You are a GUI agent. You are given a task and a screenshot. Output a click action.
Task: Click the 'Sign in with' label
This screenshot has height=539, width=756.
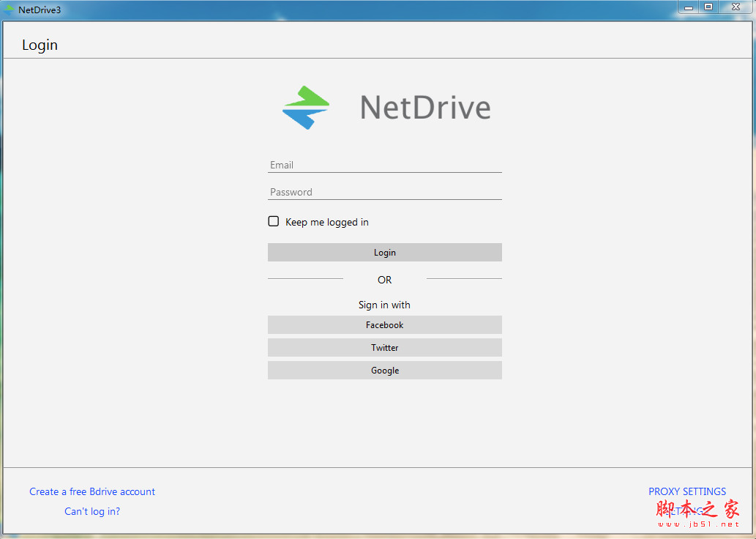coord(384,305)
